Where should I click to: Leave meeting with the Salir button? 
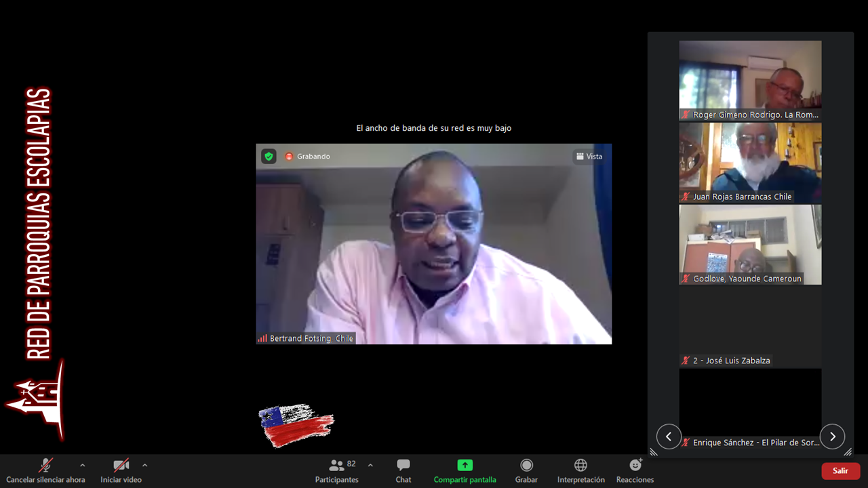pyautogui.click(x=840, y=470)
